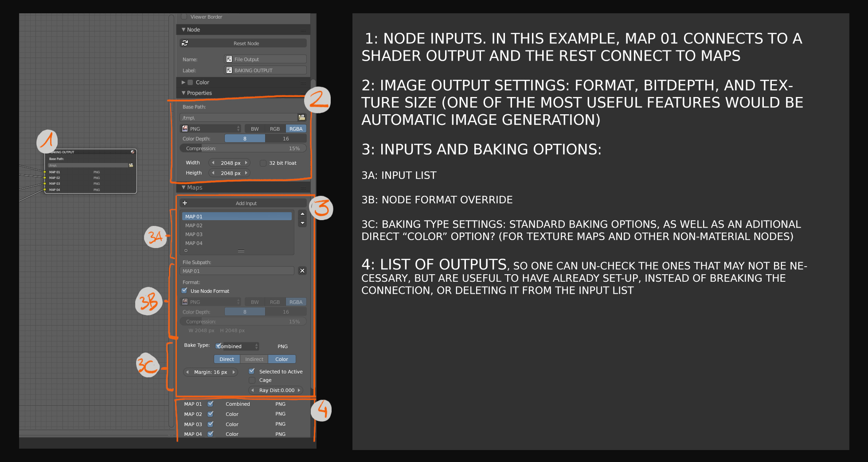Click the Reset Node button

coord(243,43)
